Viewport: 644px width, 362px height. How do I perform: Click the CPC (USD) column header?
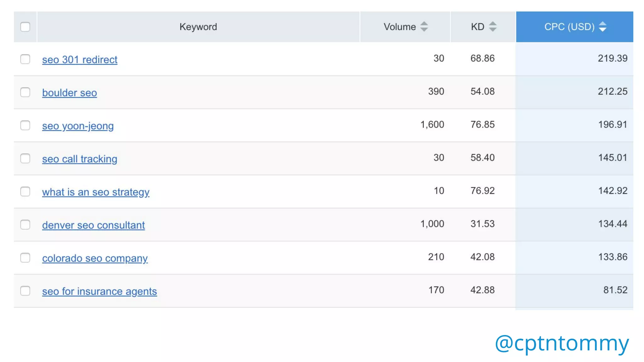[x=569, y=27]
